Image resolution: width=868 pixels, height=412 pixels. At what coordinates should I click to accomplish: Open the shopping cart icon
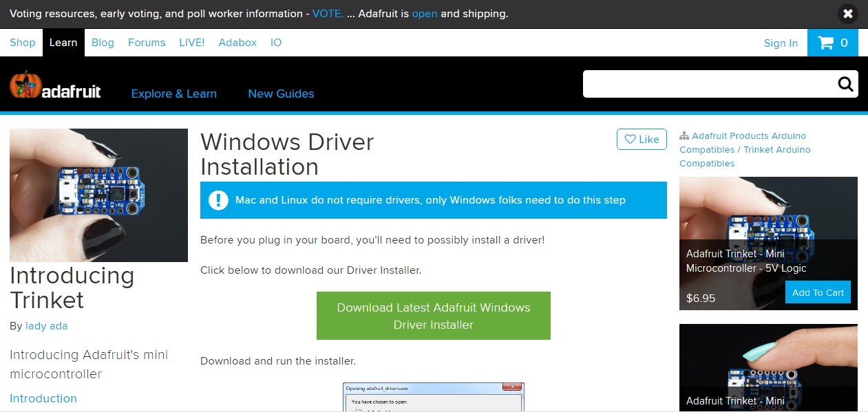coord(833,43)
